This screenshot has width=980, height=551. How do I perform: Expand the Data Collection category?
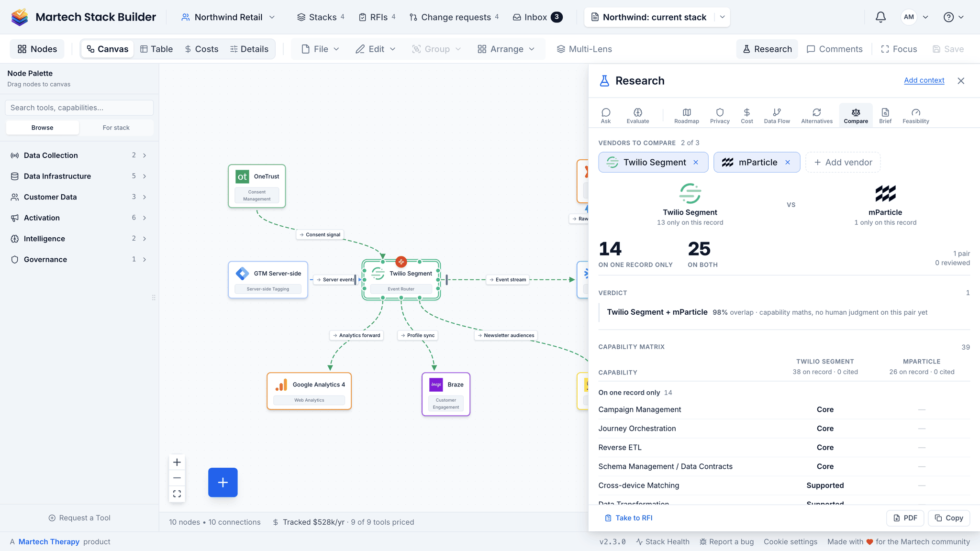(79, 155)
